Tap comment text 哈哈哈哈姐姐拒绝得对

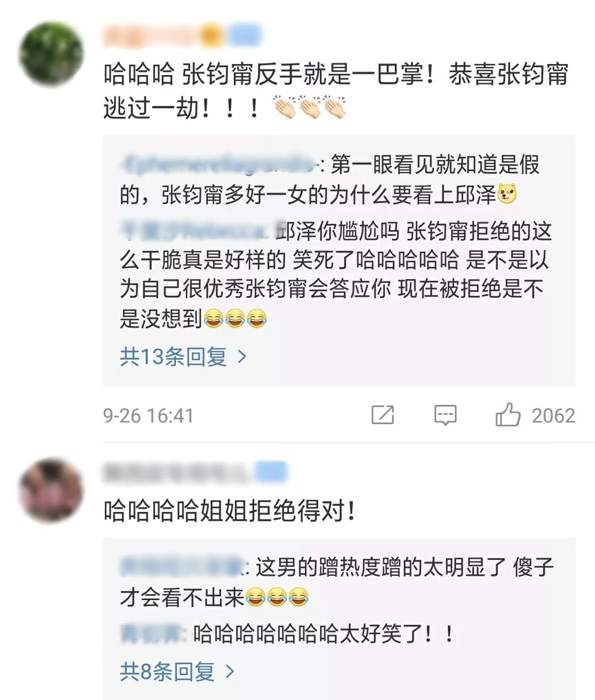[228, 511]
